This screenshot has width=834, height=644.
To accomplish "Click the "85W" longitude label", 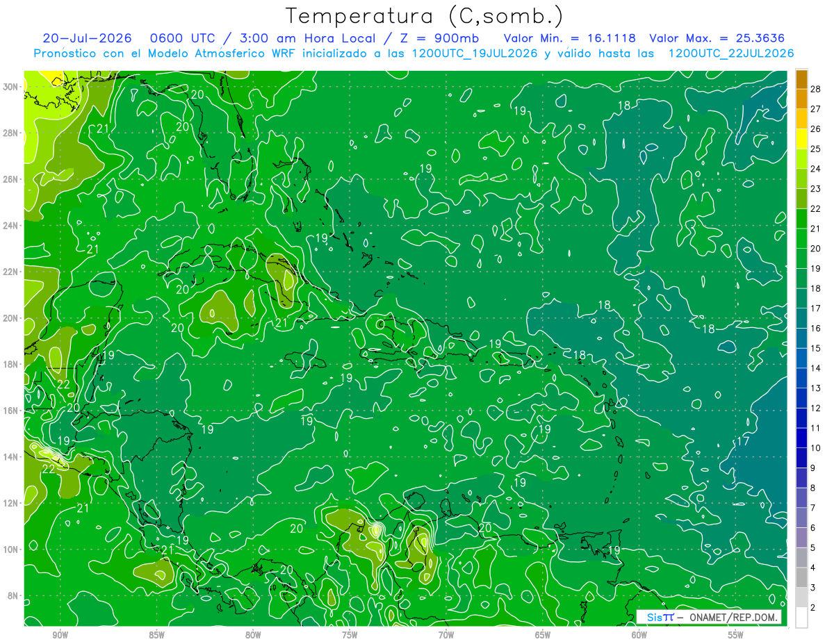I will tap(156, 636).
